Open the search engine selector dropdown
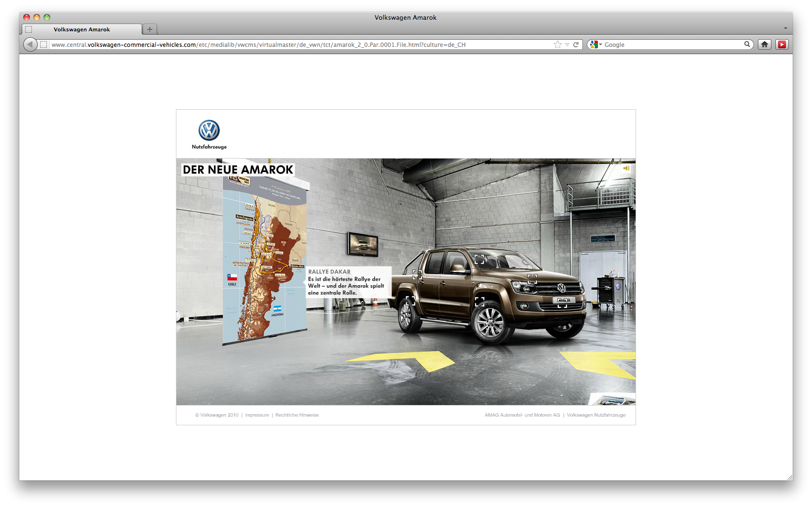This screenshot has height=507, width=812. (x=596, y=44)
